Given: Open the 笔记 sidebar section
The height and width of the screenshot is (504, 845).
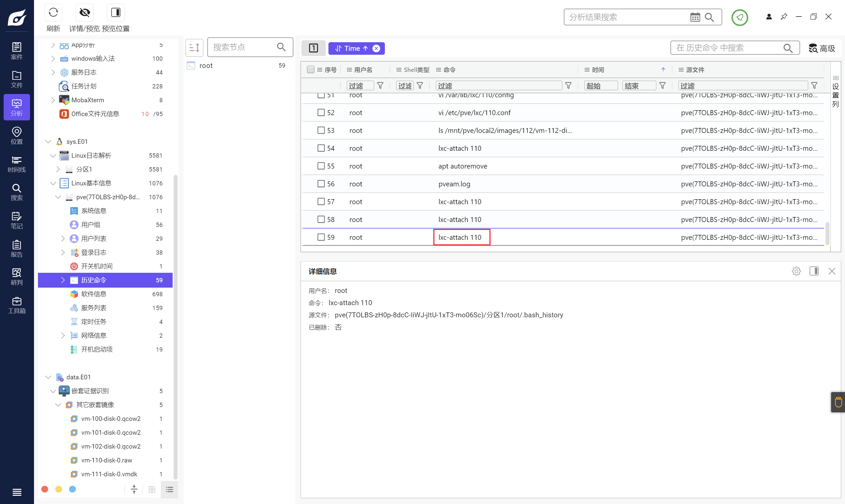Looking at the screenshot, I should (x=17, y=220).
